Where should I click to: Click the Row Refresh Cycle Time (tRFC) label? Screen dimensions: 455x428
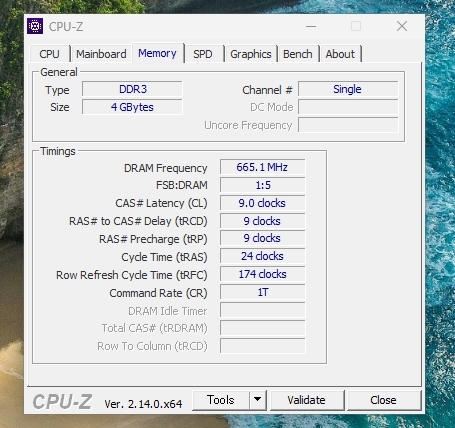click(x=132, y=275)
